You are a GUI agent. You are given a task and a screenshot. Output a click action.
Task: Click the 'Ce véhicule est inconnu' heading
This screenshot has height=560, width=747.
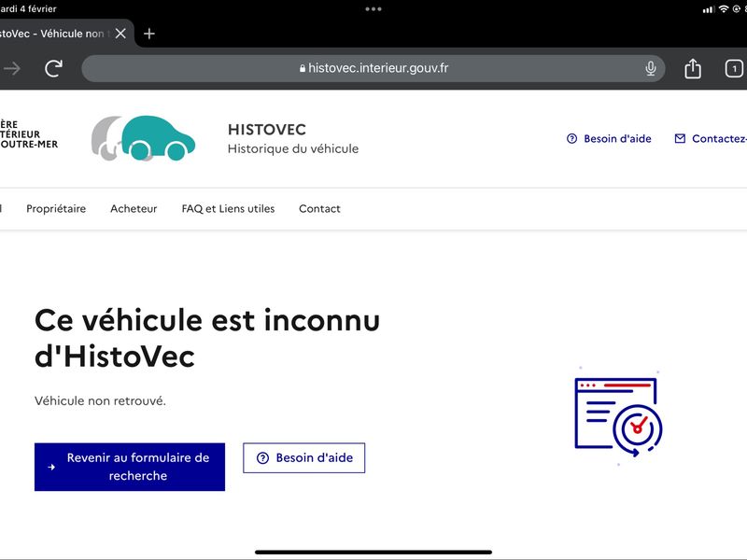point(207,338)
